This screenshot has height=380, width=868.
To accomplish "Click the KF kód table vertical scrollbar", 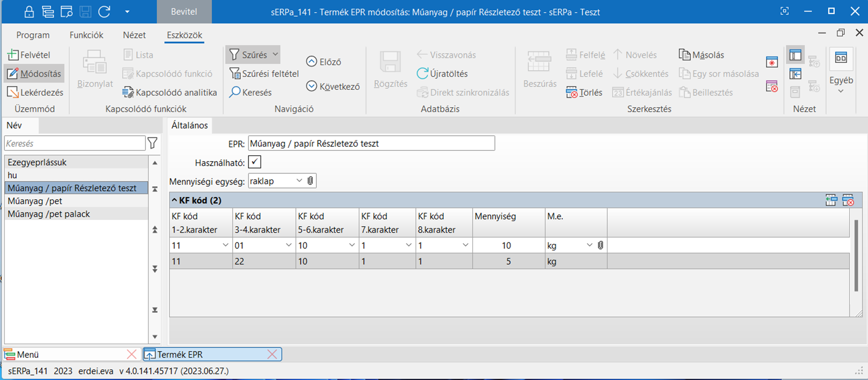I will pos(856,256).
